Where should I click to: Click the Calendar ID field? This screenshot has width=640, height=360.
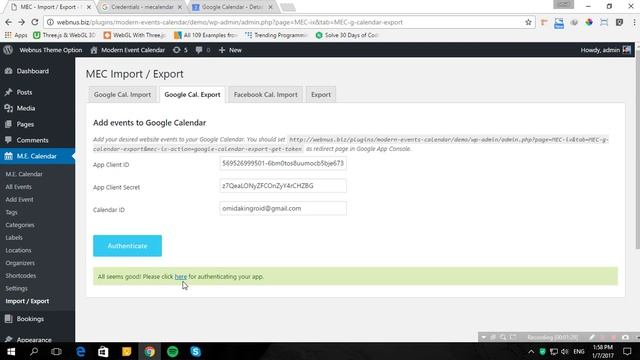[x=283, y=208]
